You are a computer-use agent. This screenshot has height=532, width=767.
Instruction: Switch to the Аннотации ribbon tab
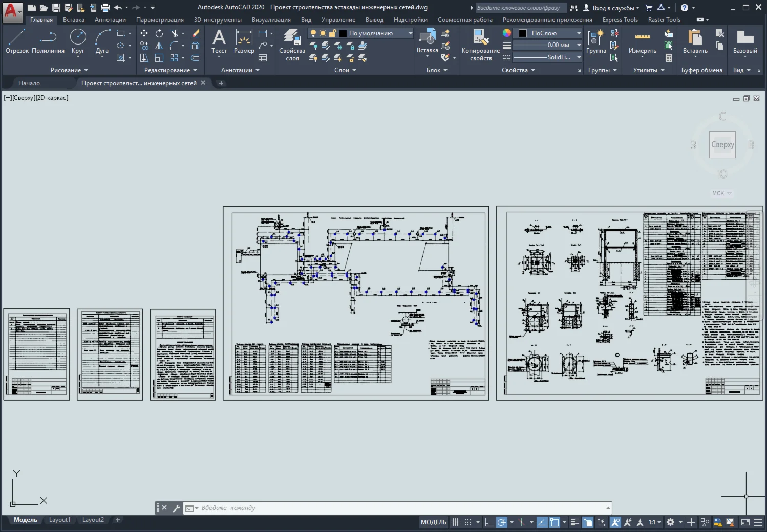[x=110, y=20]
